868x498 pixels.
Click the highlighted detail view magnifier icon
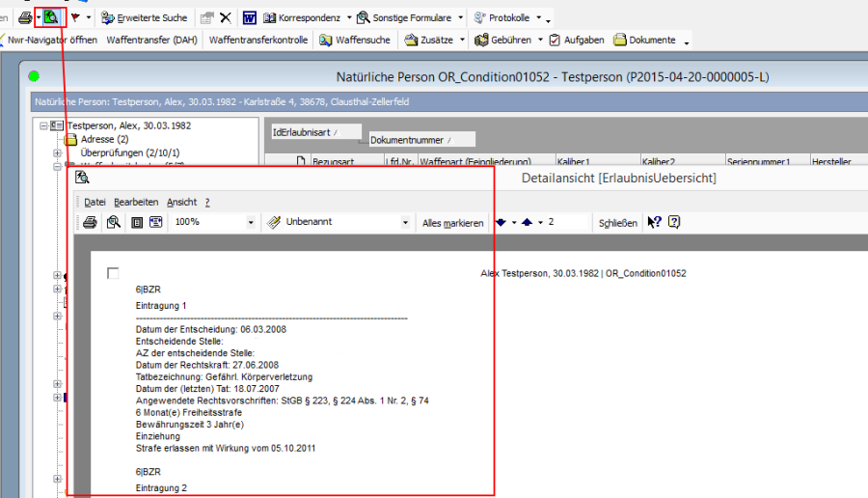pyautogui.click(x=51, y=17)
